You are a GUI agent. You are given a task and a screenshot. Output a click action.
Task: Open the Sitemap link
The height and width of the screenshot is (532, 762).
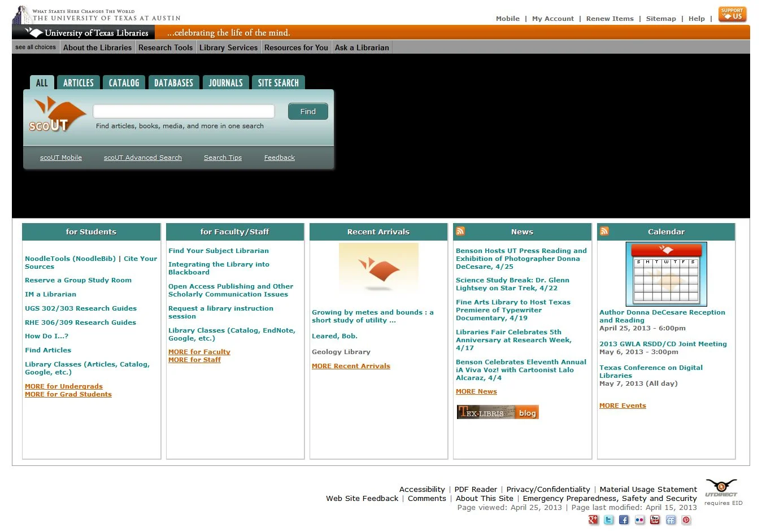[661, 19]
